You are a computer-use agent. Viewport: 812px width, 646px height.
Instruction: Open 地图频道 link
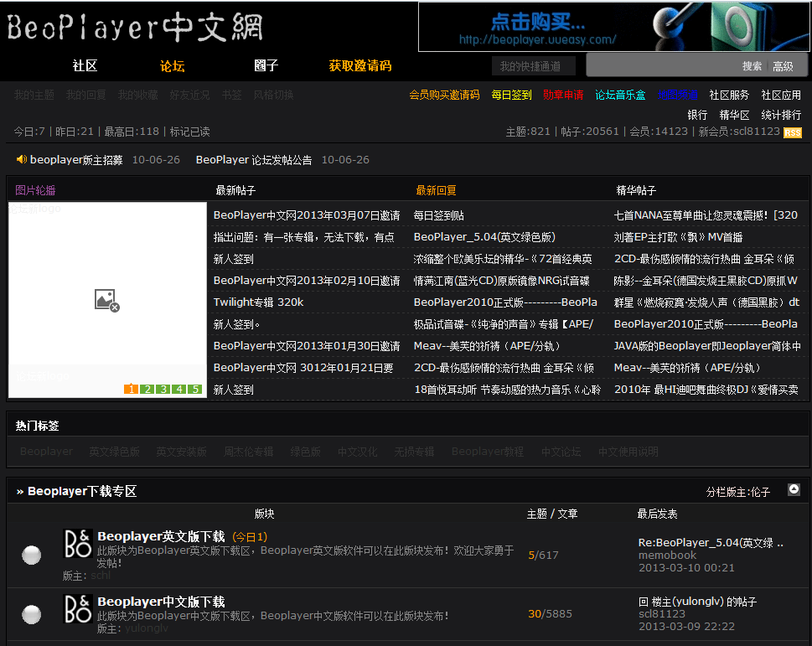pos(677,95)
